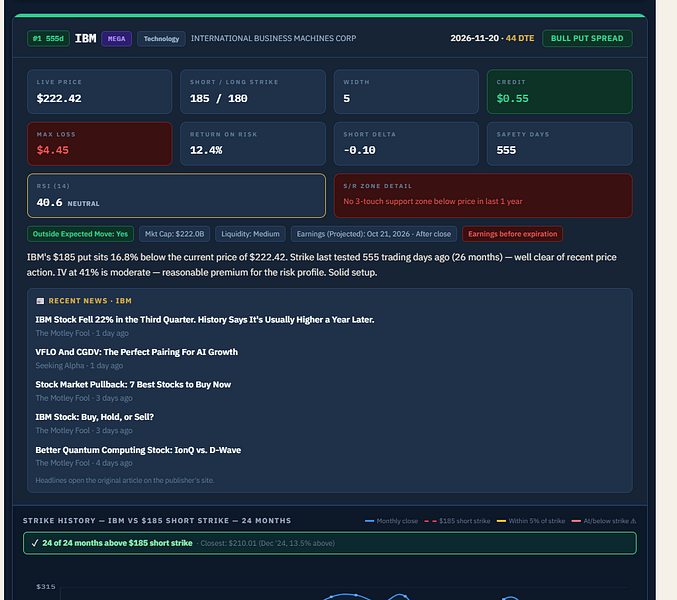Viewport: 677px width, 600px height.
Task: Click the #1 555d rank badge
Action: [48, 38]
